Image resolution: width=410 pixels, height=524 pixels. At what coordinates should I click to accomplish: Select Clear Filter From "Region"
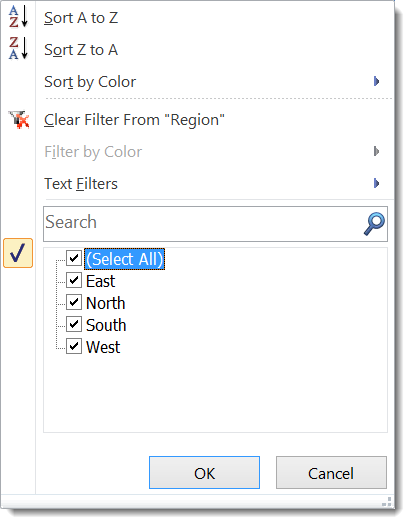[x=134, y=120]
